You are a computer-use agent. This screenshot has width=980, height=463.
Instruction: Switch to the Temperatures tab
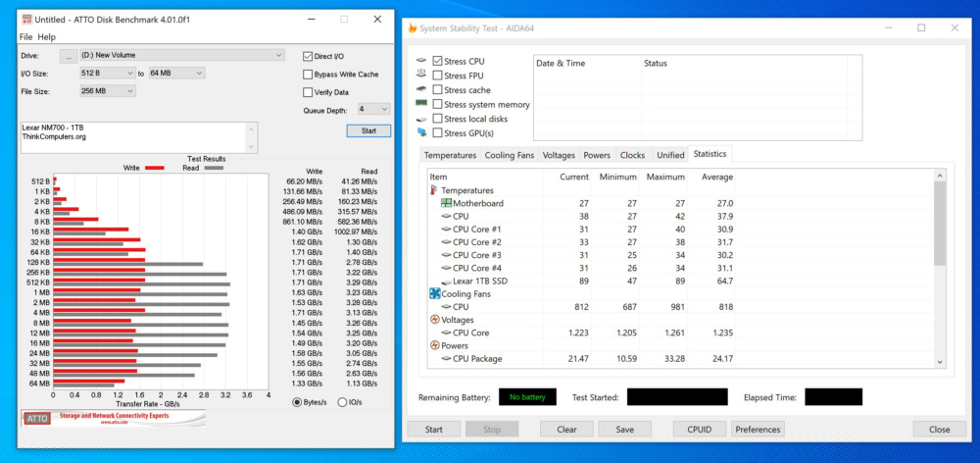point(450,155)
